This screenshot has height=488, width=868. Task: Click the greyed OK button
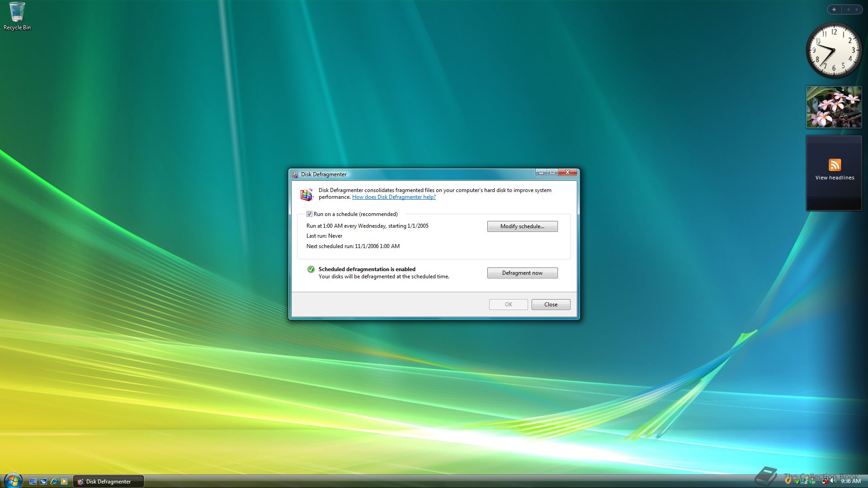(x=508, y=305)
